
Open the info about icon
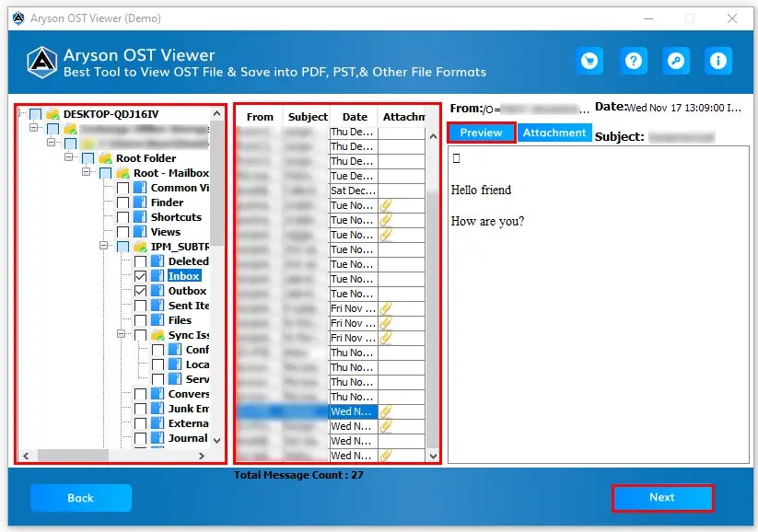717,61
